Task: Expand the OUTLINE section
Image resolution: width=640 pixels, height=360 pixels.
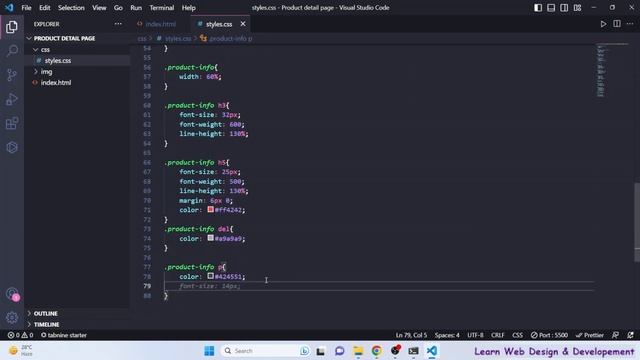Action: (x=45, y=313)
